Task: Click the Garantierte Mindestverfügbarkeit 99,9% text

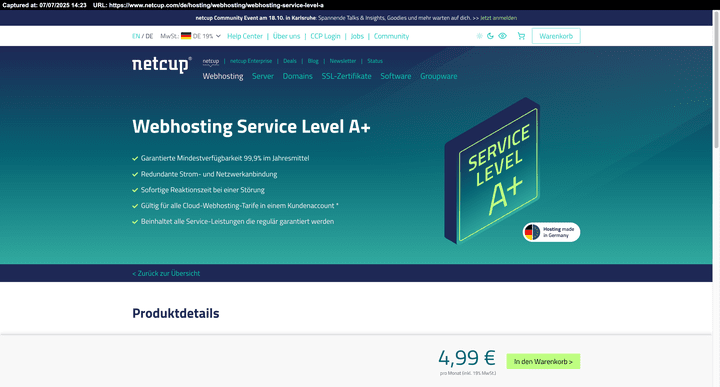Action: pos(225,158)
